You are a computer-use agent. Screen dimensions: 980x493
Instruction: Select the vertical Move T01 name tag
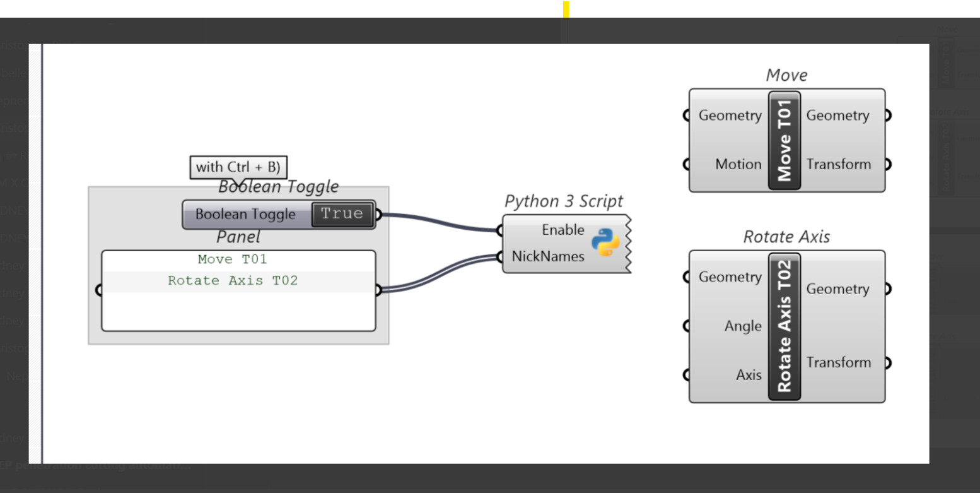pos(784,140)
